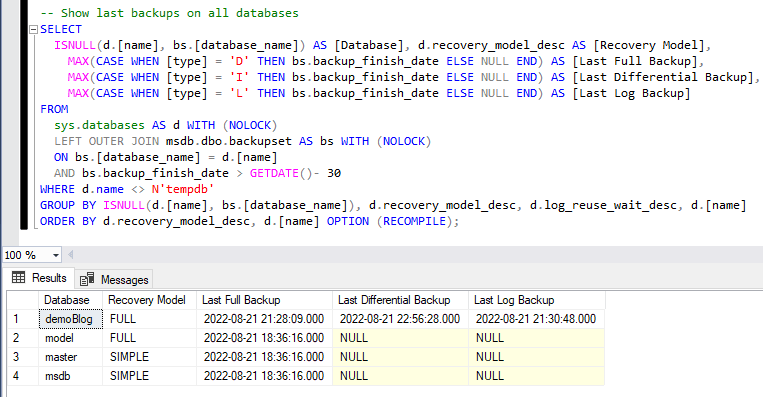Select the msdb database cell

pos(71,376)
